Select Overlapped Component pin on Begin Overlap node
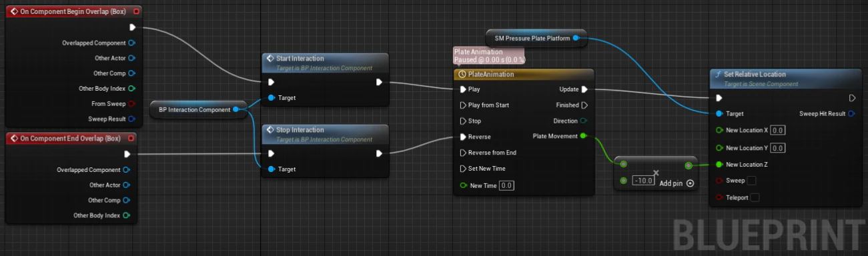Viewport: 868px width, 256px height. pos(131,43)
